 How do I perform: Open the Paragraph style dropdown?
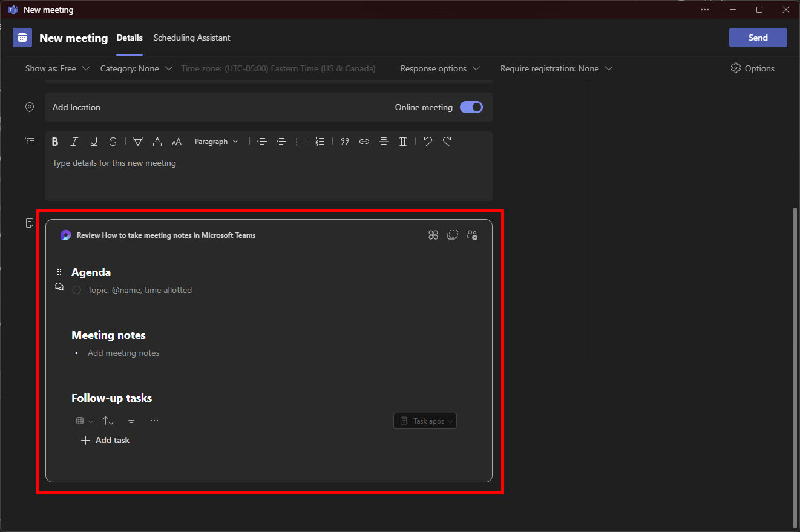point(217,142)
